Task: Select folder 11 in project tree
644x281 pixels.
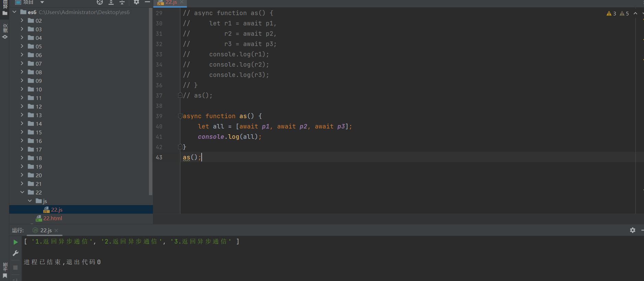Action: (x=38, y=98)
